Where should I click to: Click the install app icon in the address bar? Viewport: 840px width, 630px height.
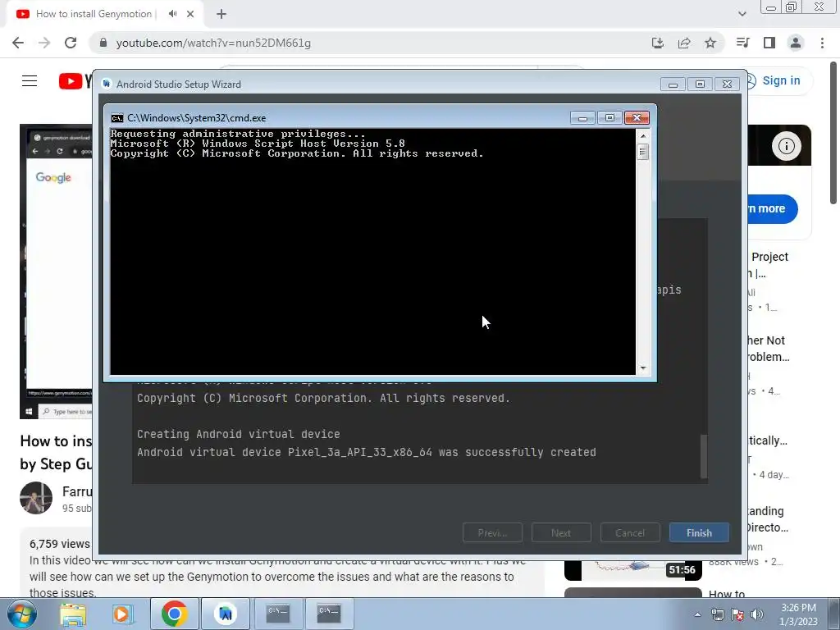[657, 43]
